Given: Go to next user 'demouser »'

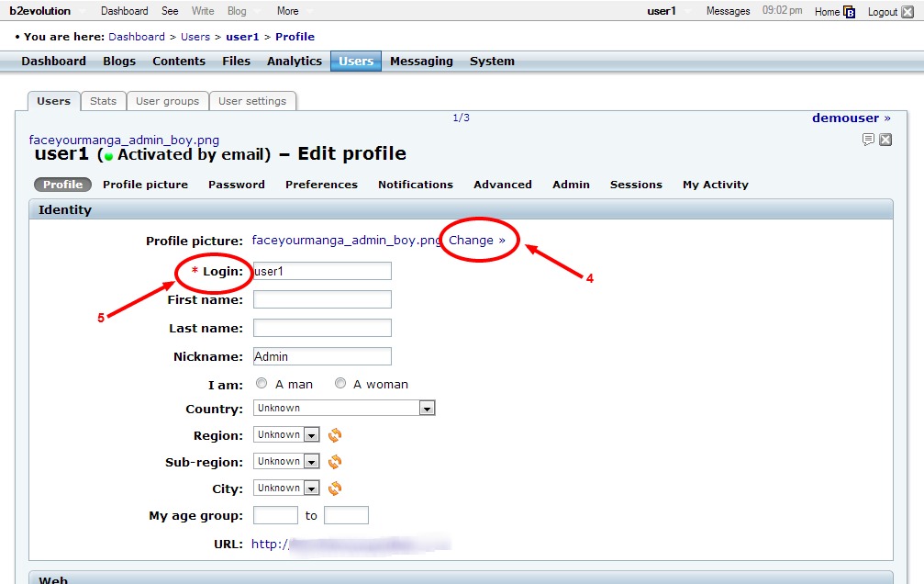Looking at the screenshot, I should [x=851, y=118].
